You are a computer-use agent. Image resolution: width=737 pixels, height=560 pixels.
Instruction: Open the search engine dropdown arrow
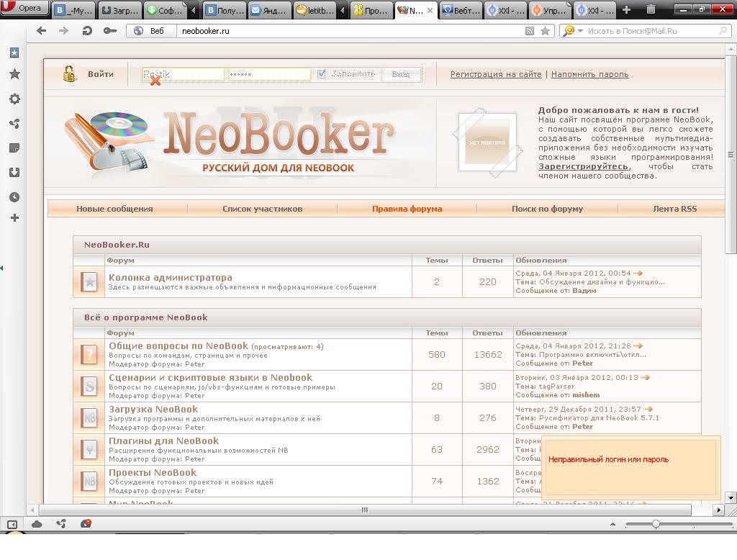tap(581, 31)
